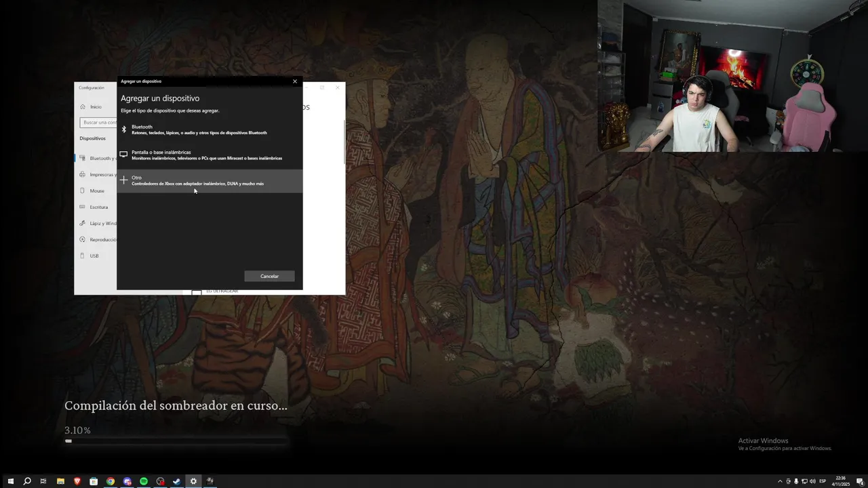Open Impresoras section in Configuración sidebar

(95, 174)
